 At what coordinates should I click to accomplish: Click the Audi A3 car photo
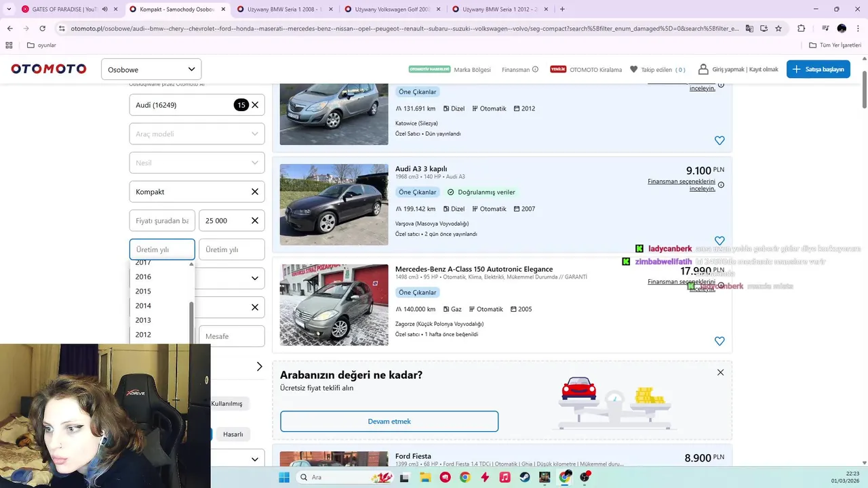tap(334, 205)
